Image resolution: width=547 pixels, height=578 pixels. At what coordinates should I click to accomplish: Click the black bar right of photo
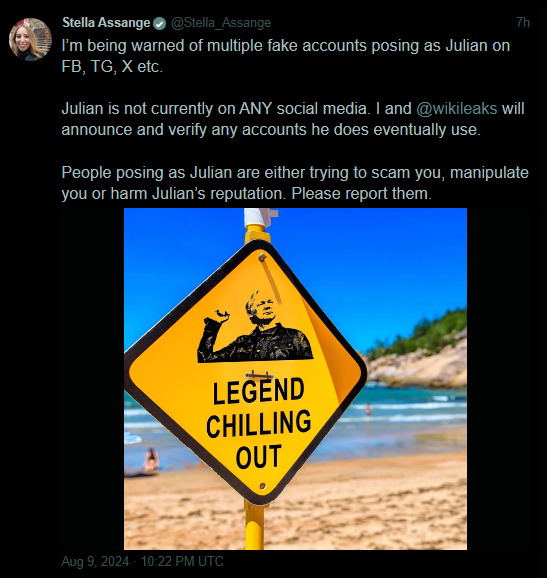(498, 379)
